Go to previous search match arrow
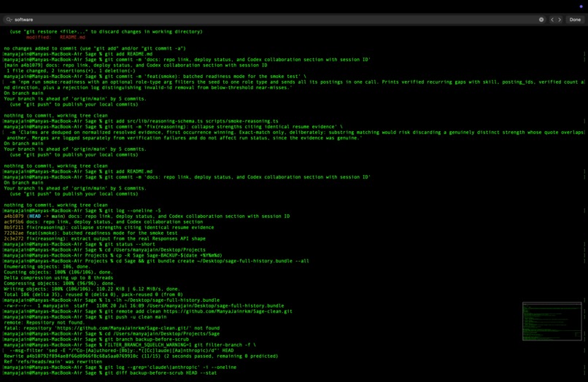 tap(552, 20)
